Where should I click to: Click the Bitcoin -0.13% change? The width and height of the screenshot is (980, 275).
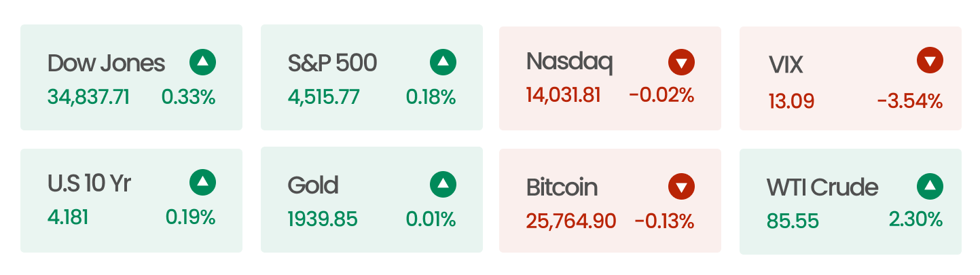[x=664, y=221]
